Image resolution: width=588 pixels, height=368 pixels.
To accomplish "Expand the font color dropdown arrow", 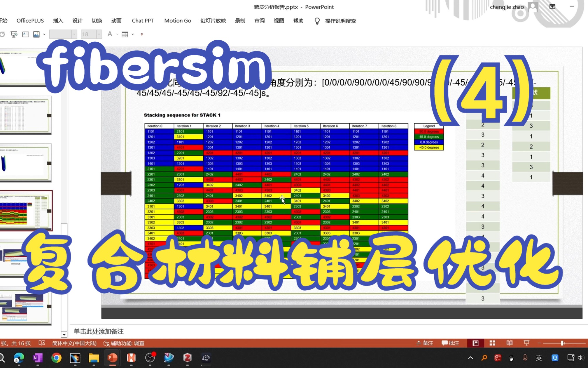I will pyautogui.click(x=117, y=34).
